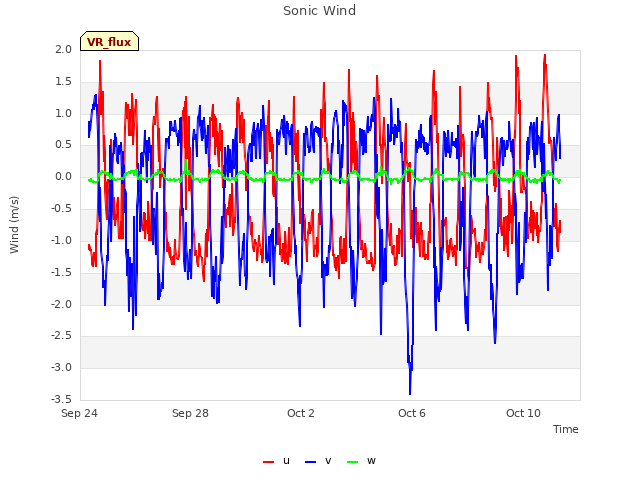Toggle the green w series legend swatch
The width and height of the screenshot is (640, 480).
pyautogui.click(x=352, y=462)
